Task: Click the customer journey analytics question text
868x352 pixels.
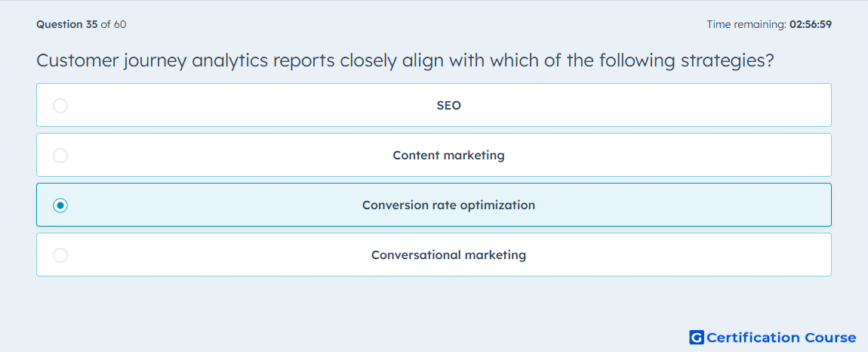Action: 405,61
